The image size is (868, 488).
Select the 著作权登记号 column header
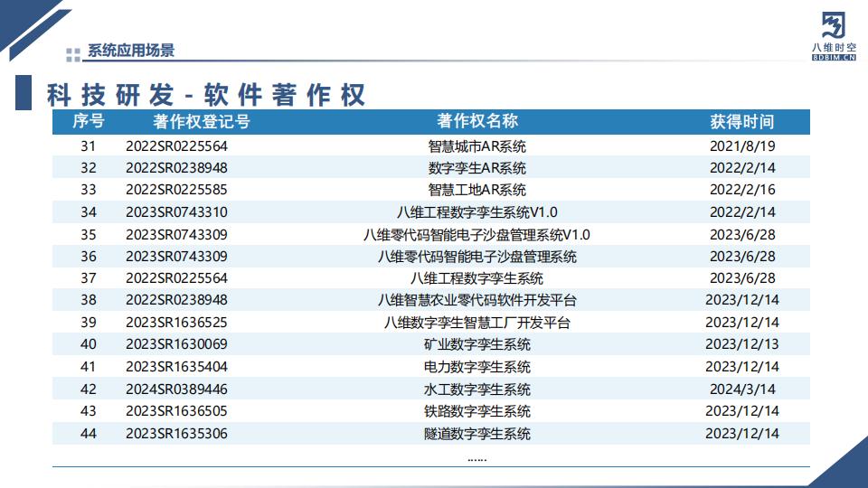tap(202, 121)
